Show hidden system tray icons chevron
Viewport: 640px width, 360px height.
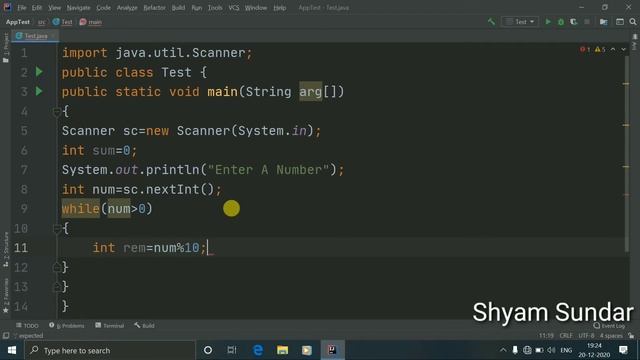[503, 350]
